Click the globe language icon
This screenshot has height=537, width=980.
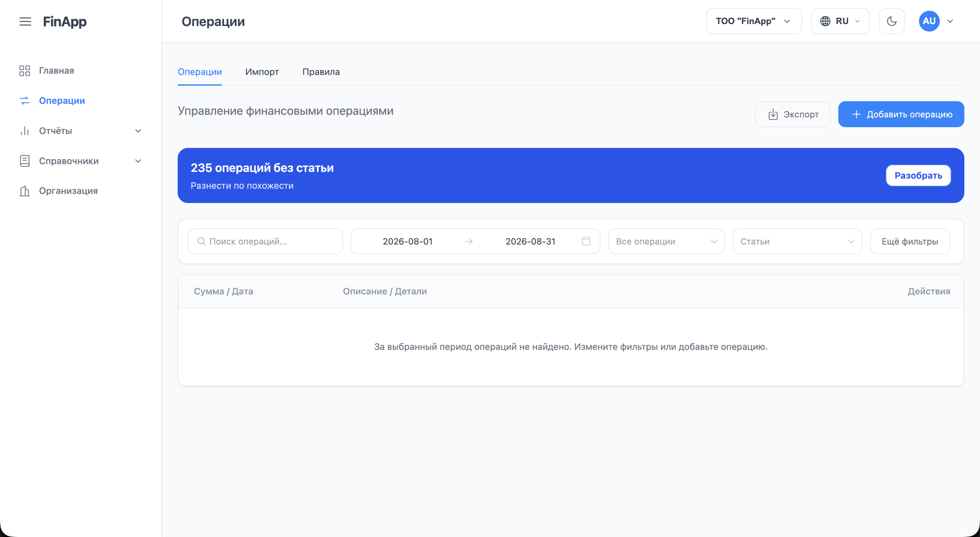(825, 21)
